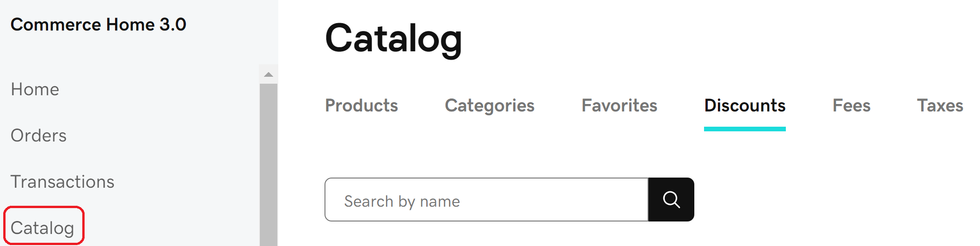The image size is (980, 246).
Task: Go to Orders in the sidebar
Action: 39,135
